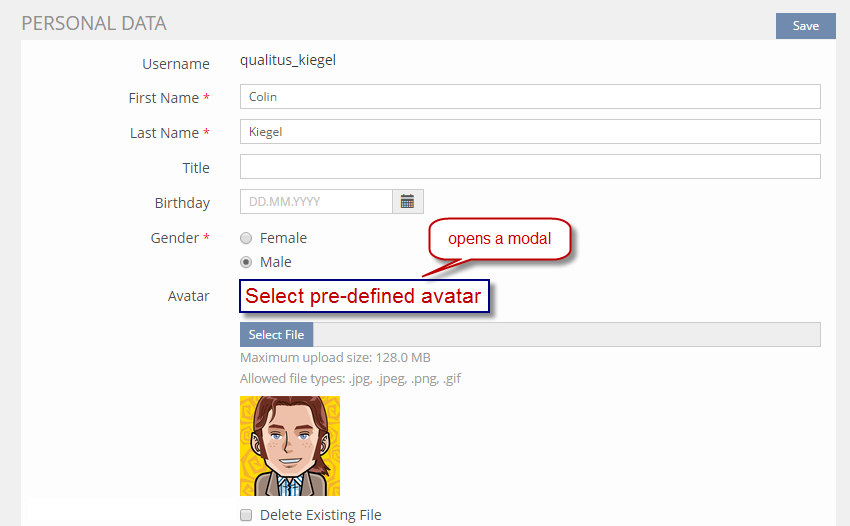
Task: Click the 'opens a modal' callout bubble
Action: tap(499, 239)
